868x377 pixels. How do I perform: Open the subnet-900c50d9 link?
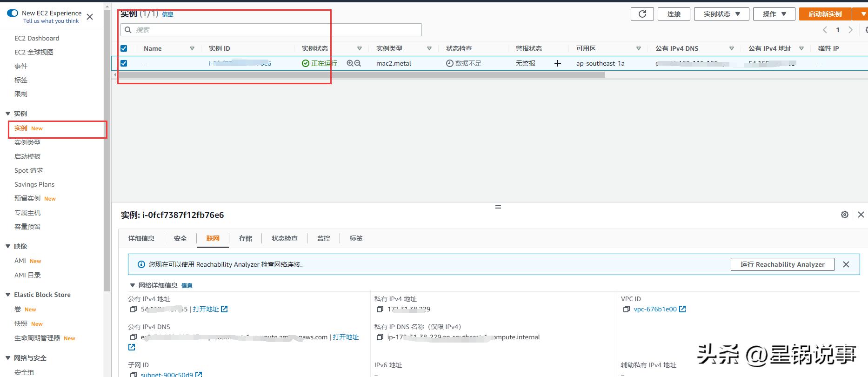pyautogui.click(x=167, y=374)
